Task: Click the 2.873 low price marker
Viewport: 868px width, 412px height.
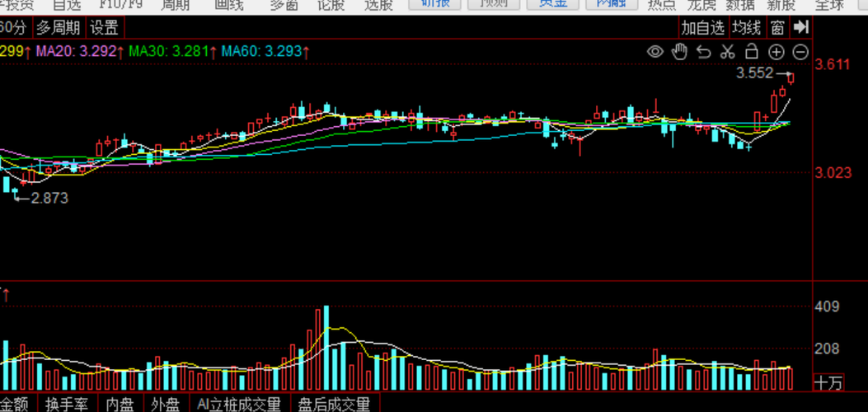Action: pos(49,198)
